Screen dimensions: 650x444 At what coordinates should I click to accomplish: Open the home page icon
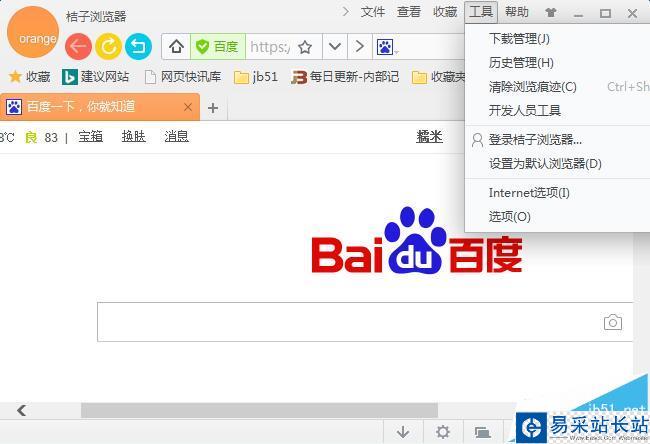pyautogui.click(x=176, y=46)
